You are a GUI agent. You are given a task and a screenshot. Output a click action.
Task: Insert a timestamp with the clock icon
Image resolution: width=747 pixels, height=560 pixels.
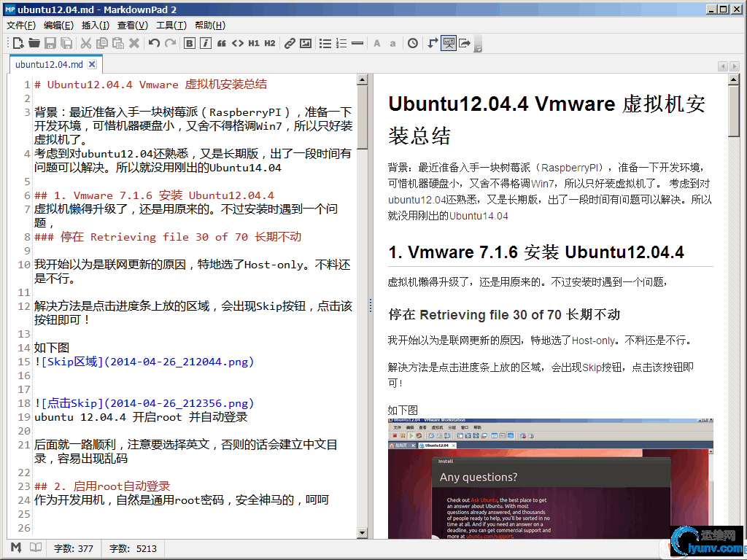pyautogui.click(x=413, y=43)
